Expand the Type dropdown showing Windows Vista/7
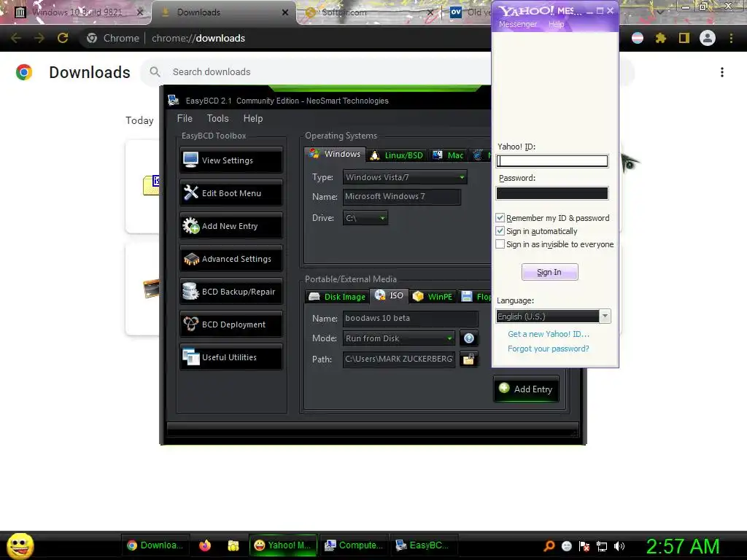 click(x=404, y=177)
